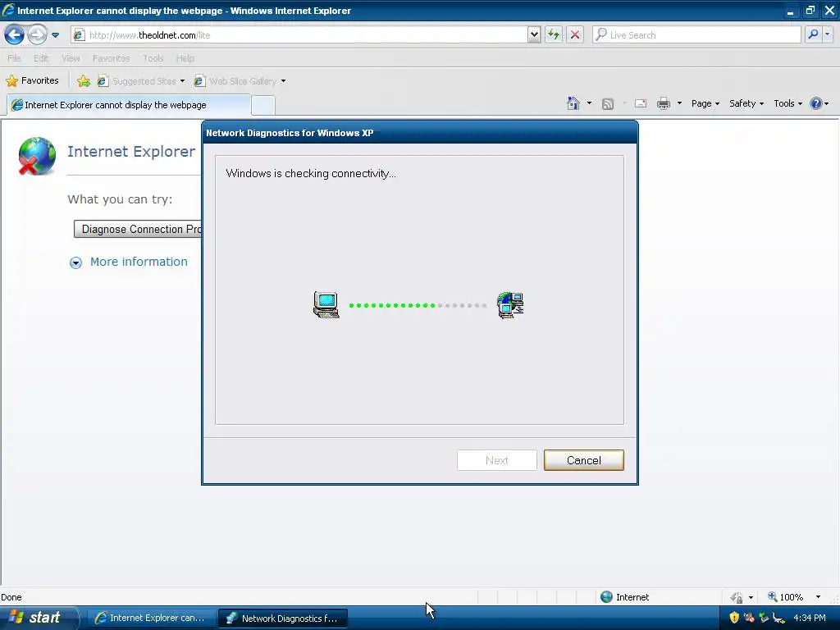Click the search magnifier button
840x630 pixels.
pos(813,35)
